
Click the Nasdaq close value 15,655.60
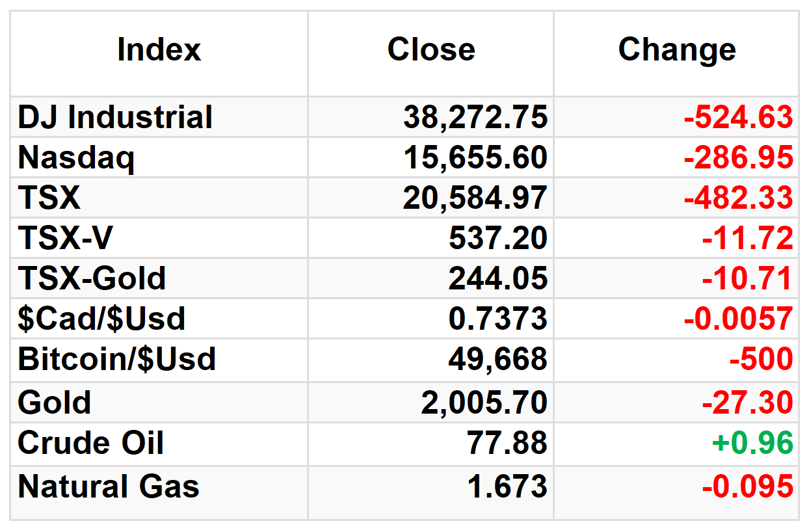tap(475, 158)
